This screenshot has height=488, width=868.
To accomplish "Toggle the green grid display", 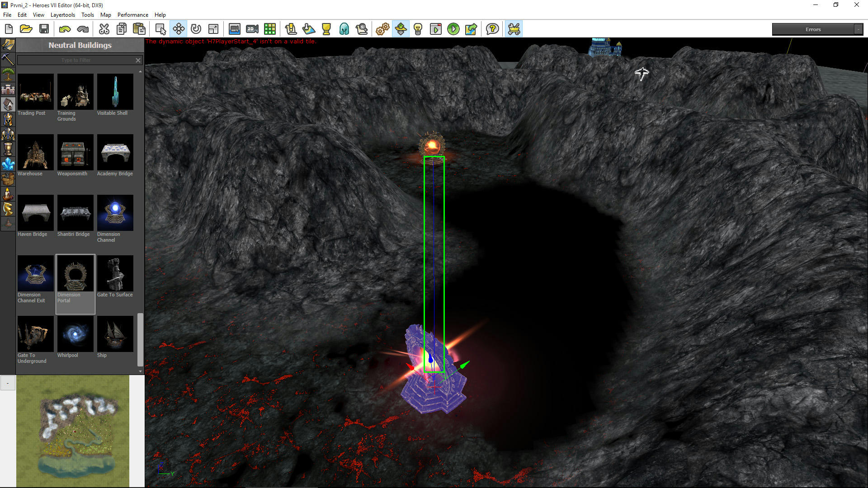I will pyautogui.click(x=270, y=29).
